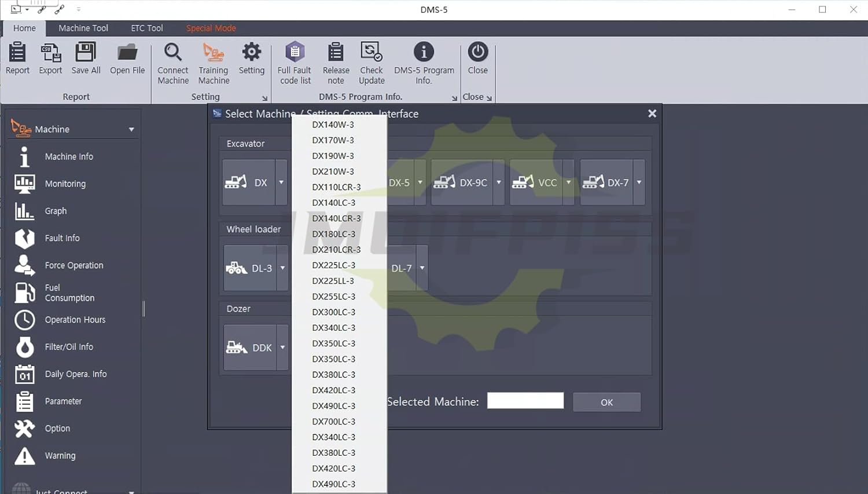
Task: Select DX225LL-3 from the list
Action: click(x=340, y=281)
